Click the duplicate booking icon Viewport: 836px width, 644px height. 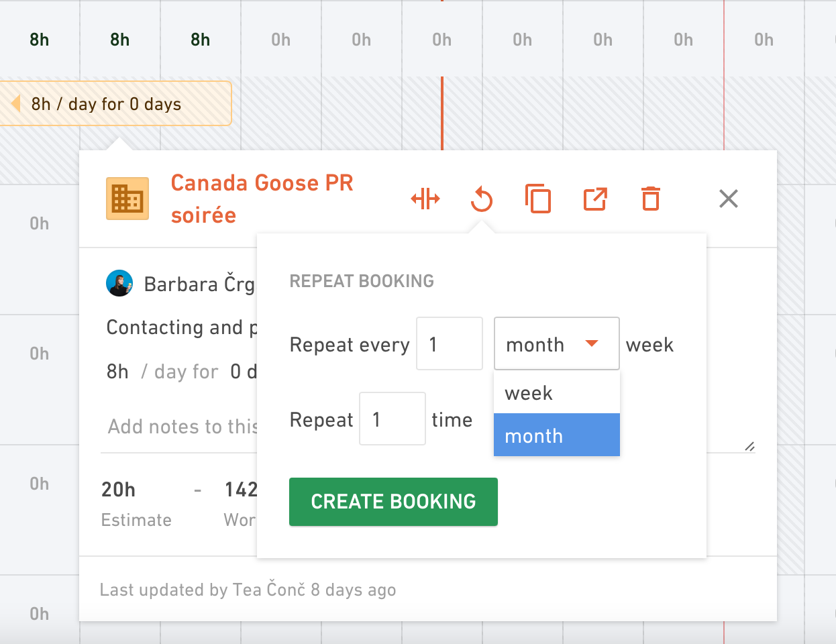(x=538, y=199)
